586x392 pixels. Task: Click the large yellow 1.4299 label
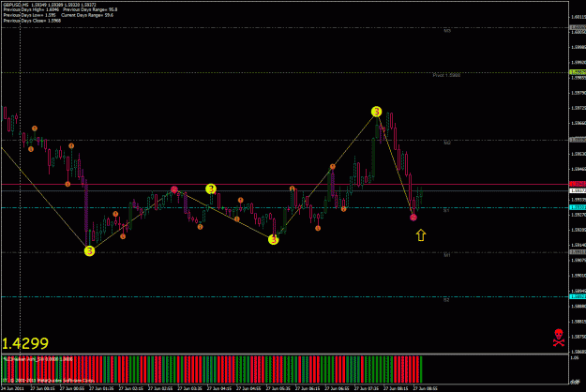coord(25,343)
